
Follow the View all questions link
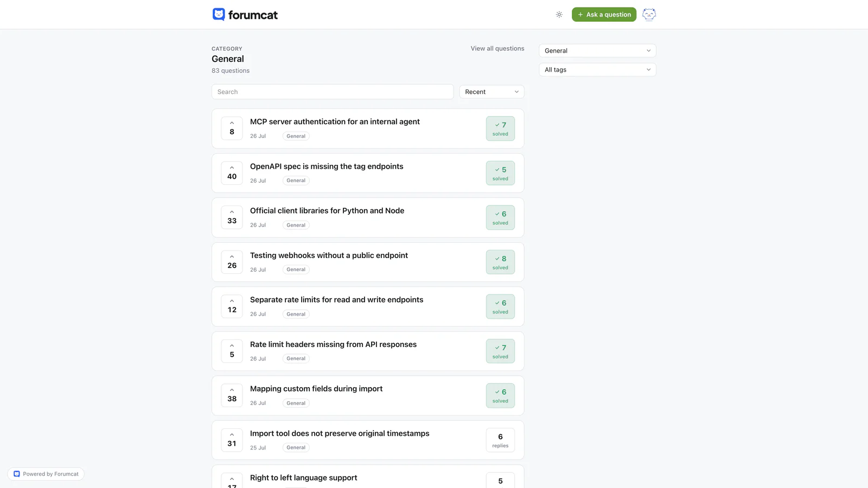[x=497, y=48]
